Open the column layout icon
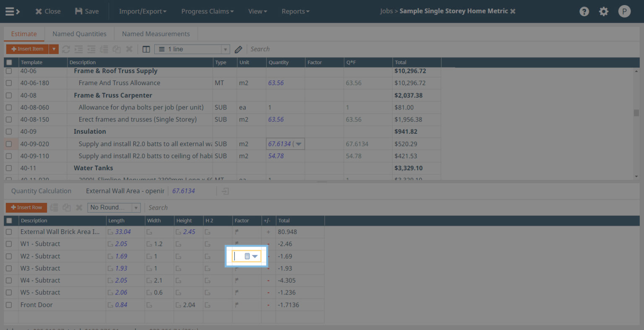This screenshot has height=330, width=644. 146,49
